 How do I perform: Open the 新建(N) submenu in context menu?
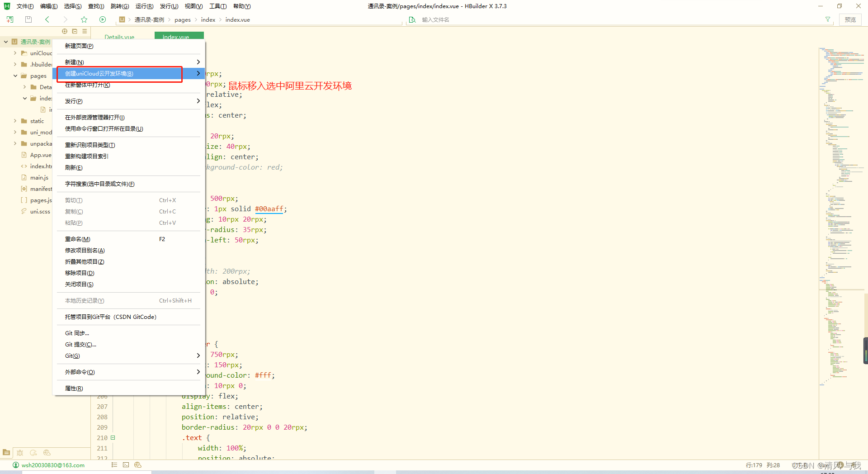[x=129, y=62]
